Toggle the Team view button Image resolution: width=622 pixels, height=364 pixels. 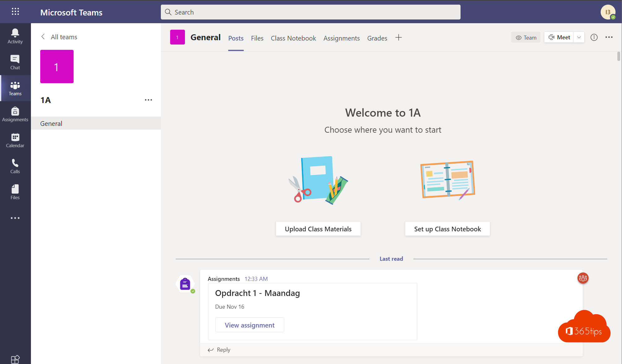point(525,37)
